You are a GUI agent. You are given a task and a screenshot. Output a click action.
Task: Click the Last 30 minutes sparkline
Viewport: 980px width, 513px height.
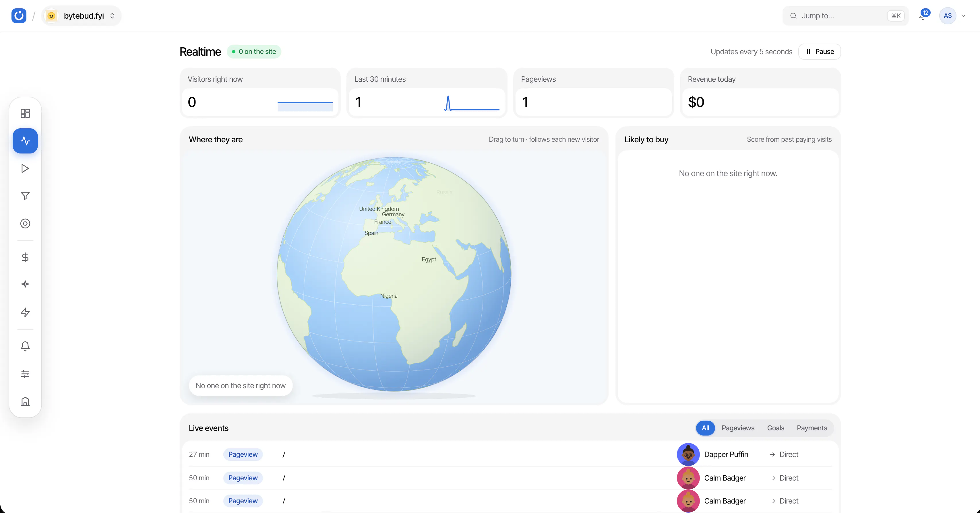(x=472, y=103)
